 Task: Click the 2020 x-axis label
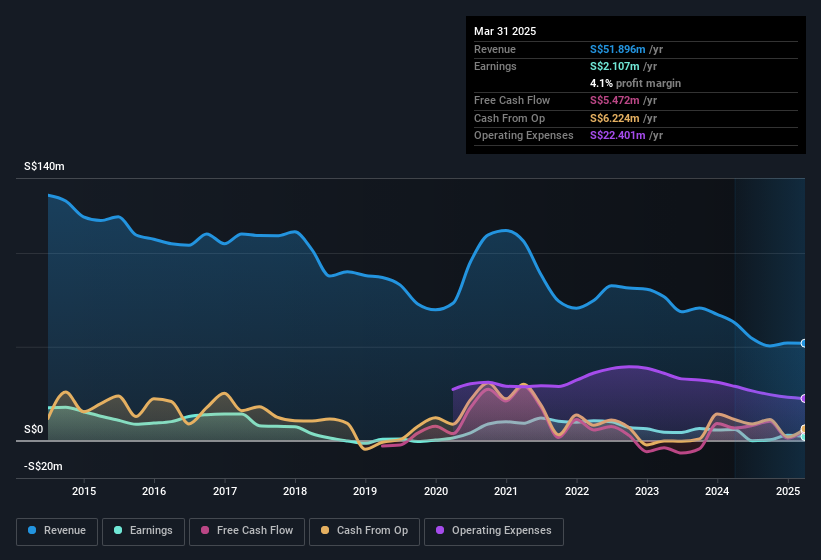[436, 491]
